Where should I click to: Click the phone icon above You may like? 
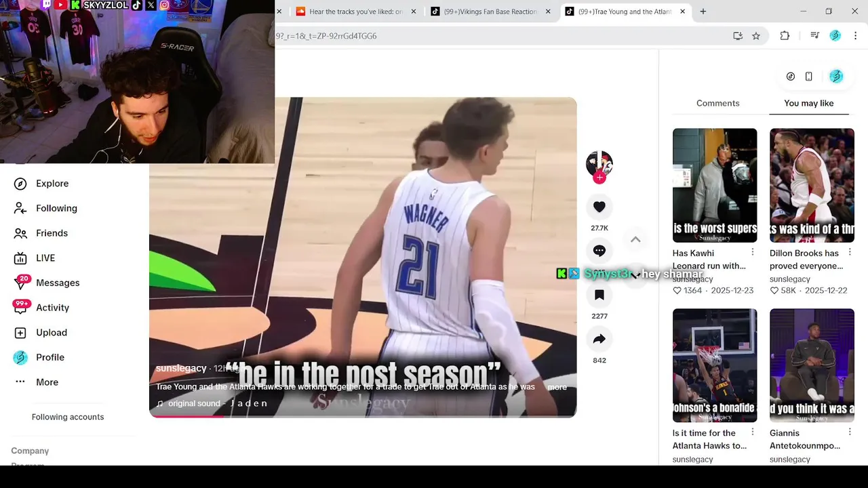tap(809, 77)
